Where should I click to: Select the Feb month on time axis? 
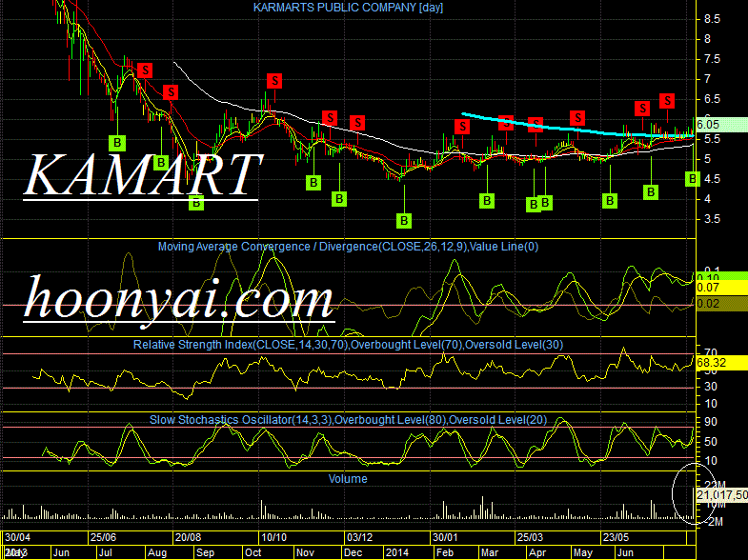445,552
